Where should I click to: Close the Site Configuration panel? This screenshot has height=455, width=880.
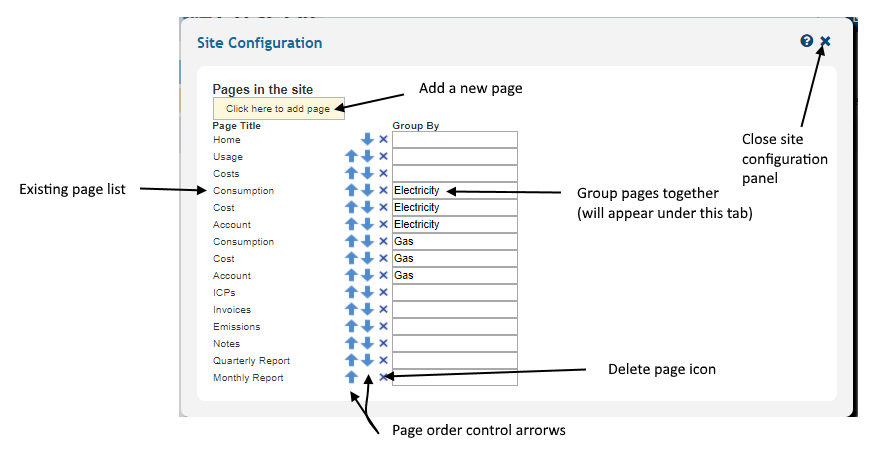point(825,41)
